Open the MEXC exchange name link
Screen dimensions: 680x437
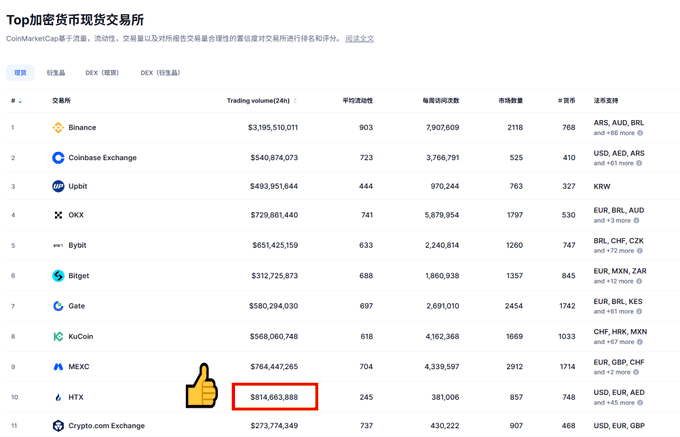click(78, 367)
